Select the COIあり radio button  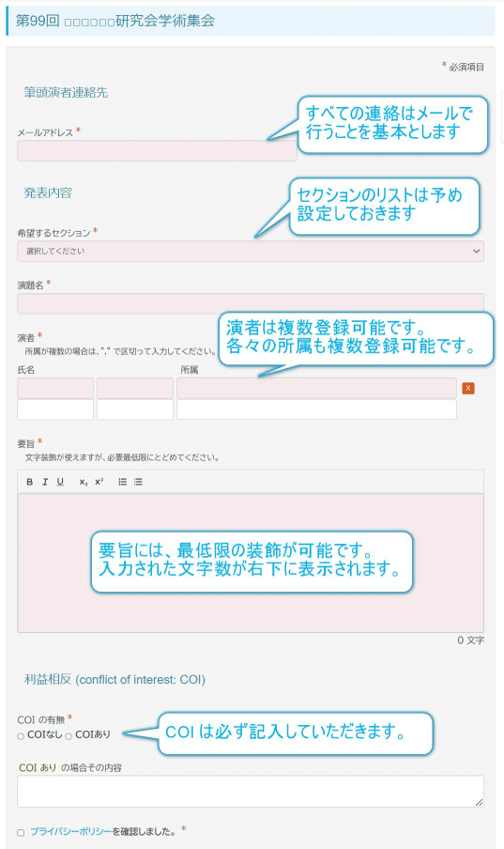[69, 736]
